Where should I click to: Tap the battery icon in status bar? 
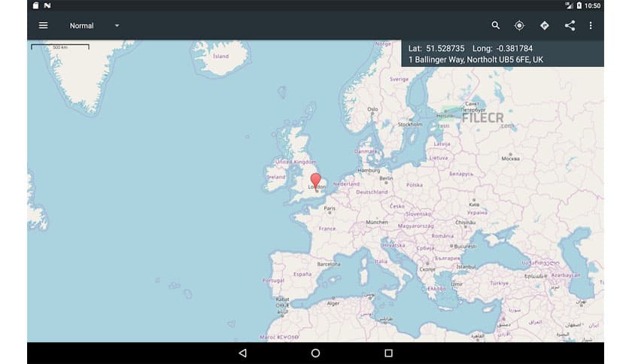point(579,5)
